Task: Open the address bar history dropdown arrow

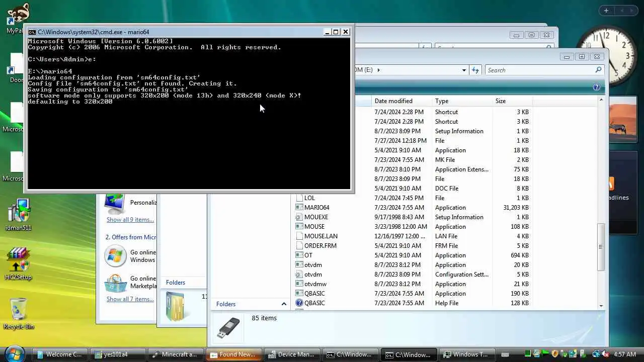Action: pyautogui.click(x=464, y=70)
